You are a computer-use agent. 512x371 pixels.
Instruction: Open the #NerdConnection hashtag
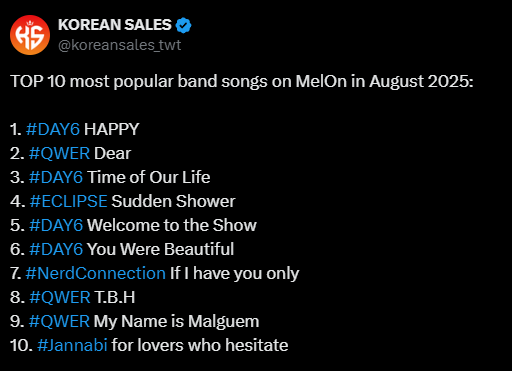[x=96, y=273]
